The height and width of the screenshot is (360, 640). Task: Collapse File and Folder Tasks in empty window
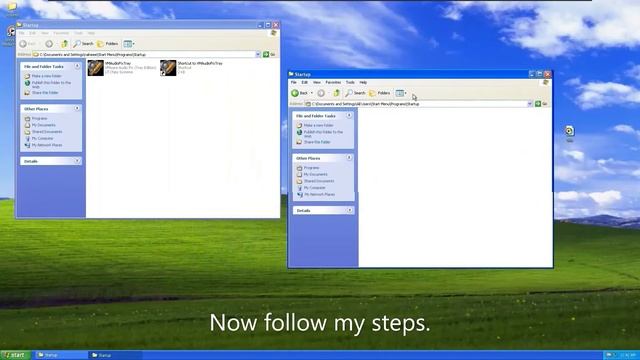349,116
